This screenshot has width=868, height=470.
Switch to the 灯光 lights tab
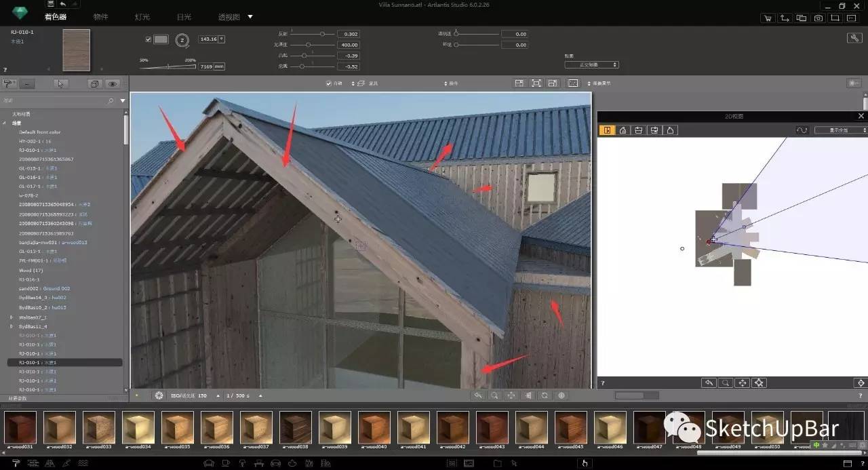coord(142,17)
